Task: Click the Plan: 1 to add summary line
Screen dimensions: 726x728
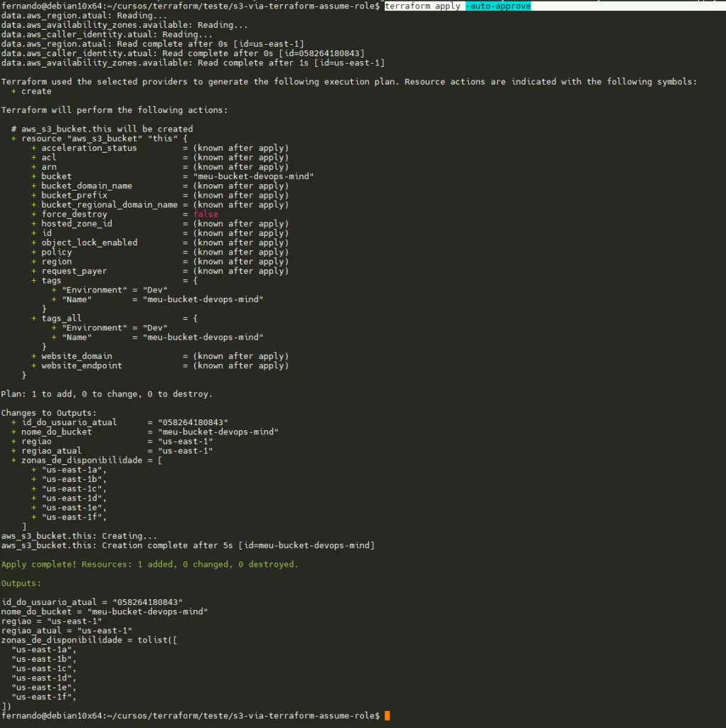Action: point(107,394)
